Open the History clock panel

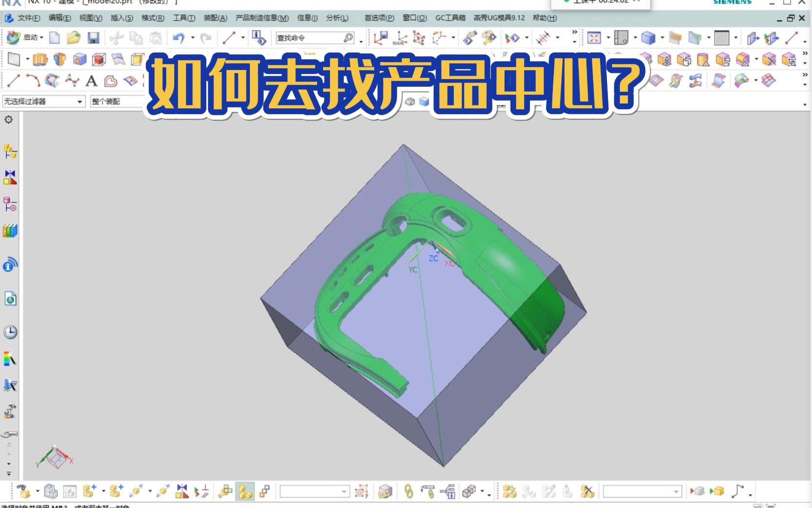click(10, 332)
